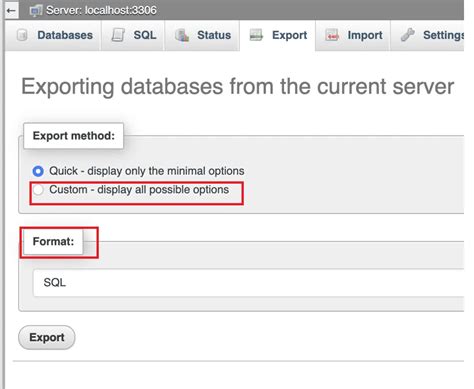Click the 'Export method:' legend
This screenshot has width=474, height=389.
[74, 136]
